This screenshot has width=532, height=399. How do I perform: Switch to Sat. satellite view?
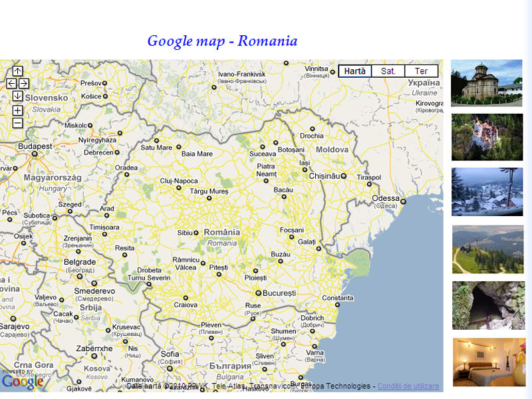[388, 71]
